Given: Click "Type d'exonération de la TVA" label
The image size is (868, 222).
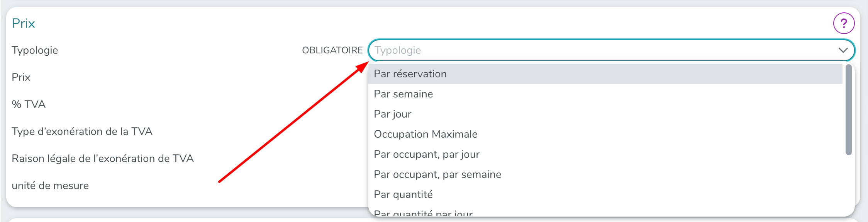Looking at the screenshot, I should (x=82, y=131).
